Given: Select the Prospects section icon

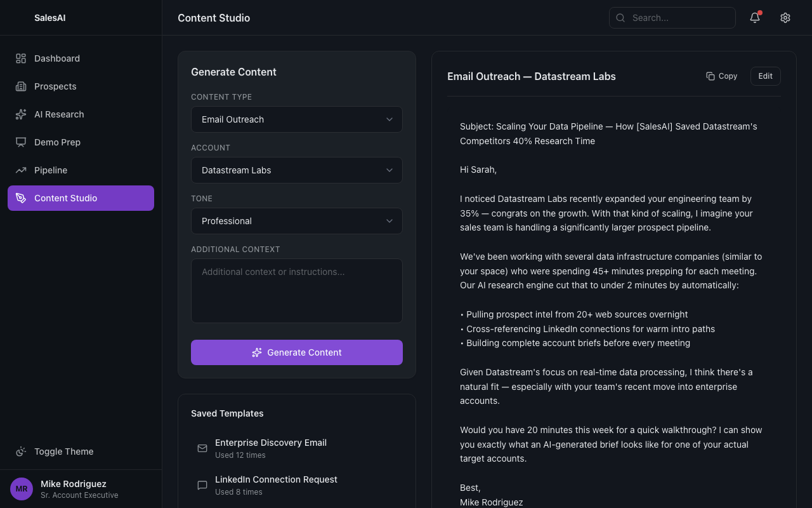Looking at the screenshot, I should [21, 86].
